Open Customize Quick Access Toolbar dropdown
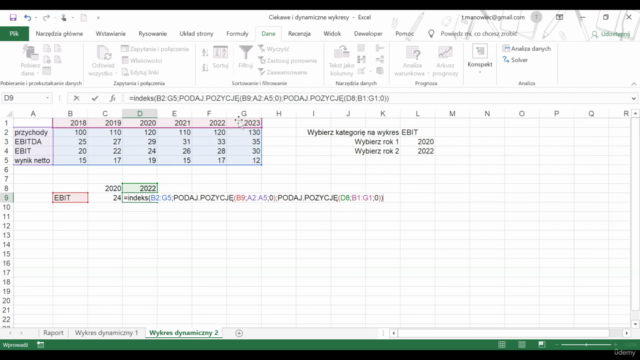 (x=98, y=18)
